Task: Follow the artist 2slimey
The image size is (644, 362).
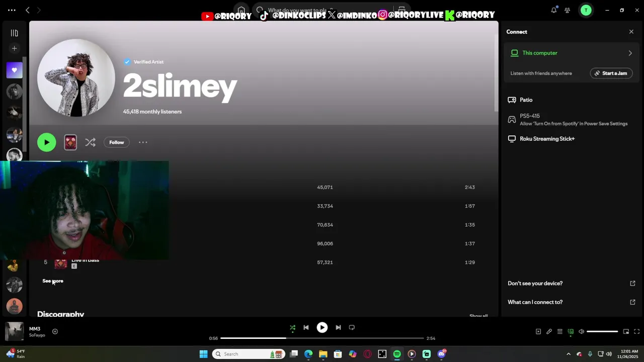Action: click(116, 142)
